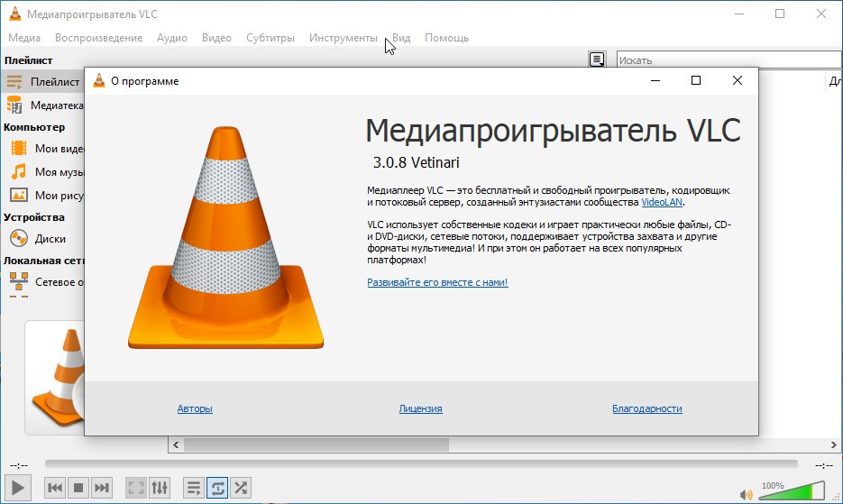Minimize the main VLC window
The height and width of the screenshot is (504, 843).
739,14
